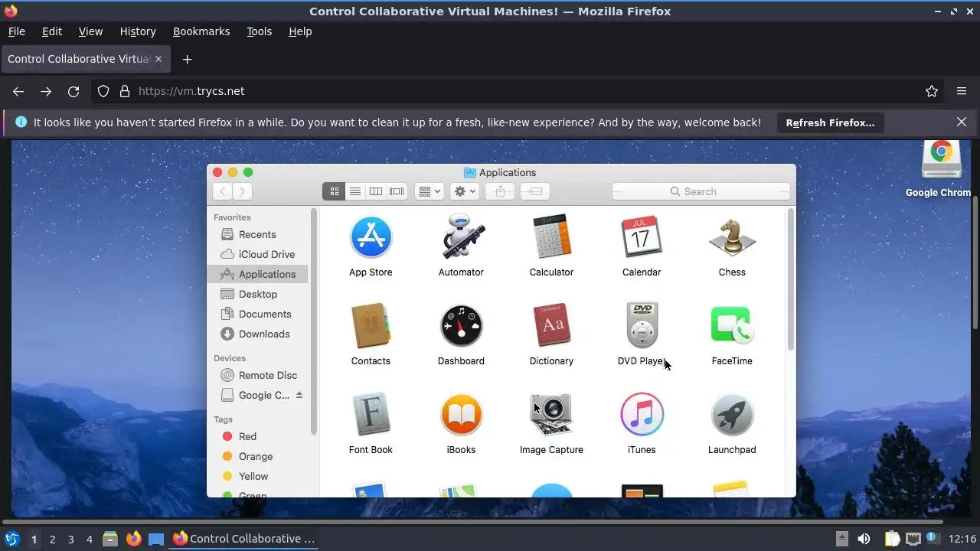
Task: Dismiss the Firefox notification bar
Action: (x=962, y=122)
